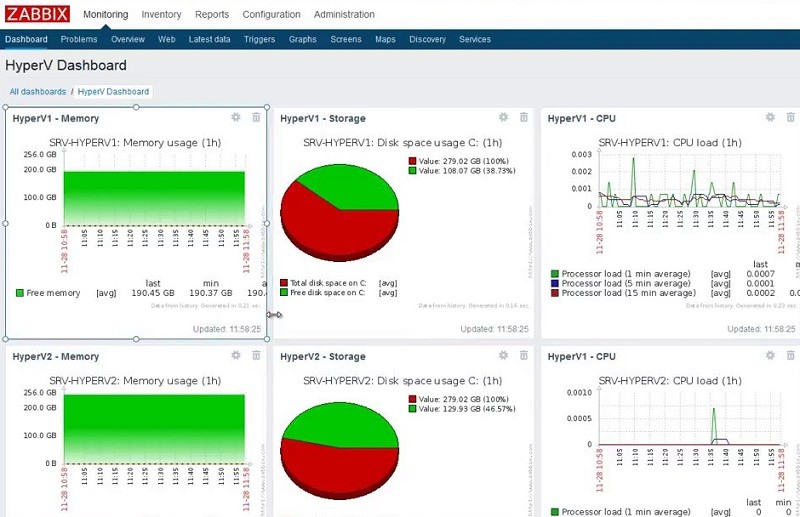Click red Total disk space on C: swatch
The width and height of the screenshot is (800, 517).
pos(284,283)
